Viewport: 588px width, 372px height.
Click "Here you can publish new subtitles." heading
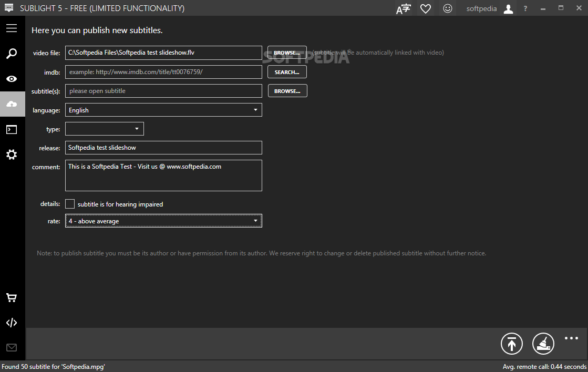(97, 30)
